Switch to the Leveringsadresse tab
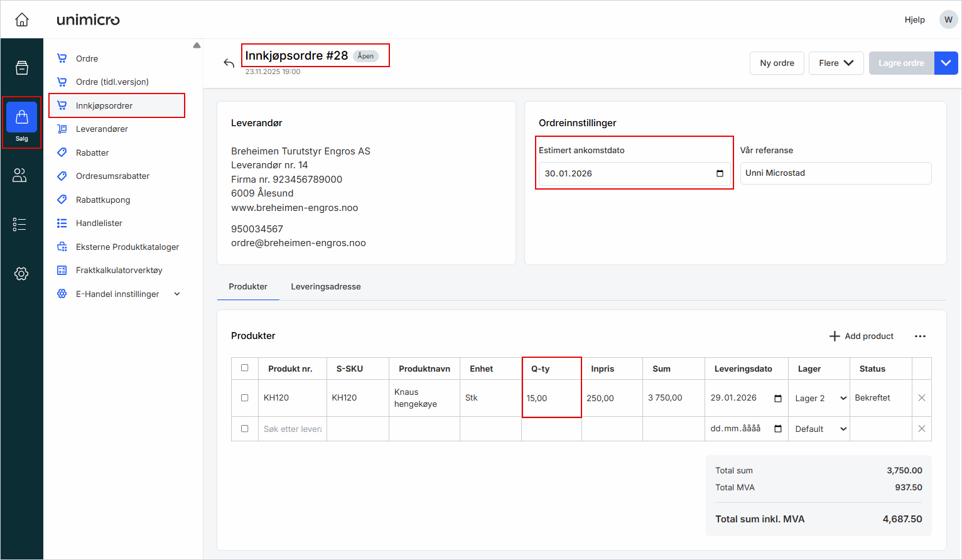 tap(325, 287)
